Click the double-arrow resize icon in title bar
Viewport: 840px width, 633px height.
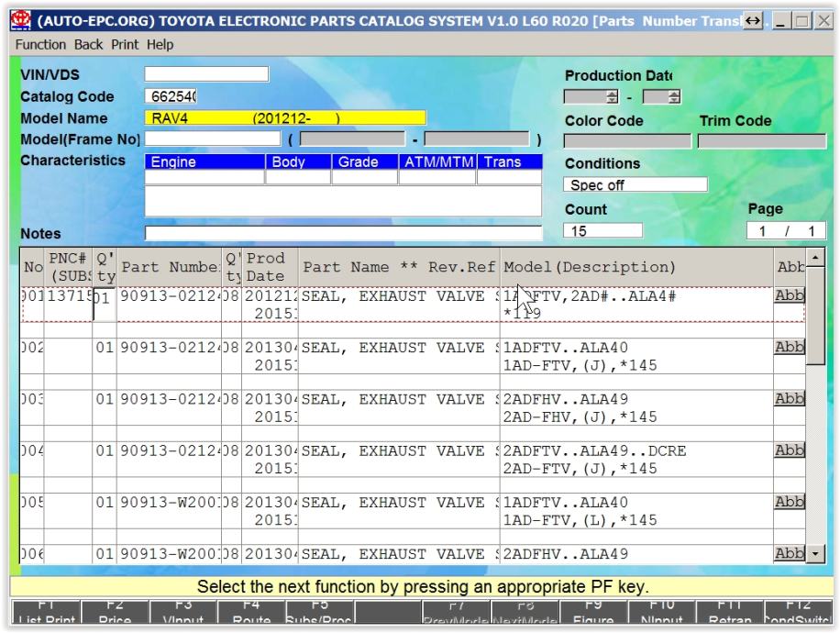tap(753, 21)
